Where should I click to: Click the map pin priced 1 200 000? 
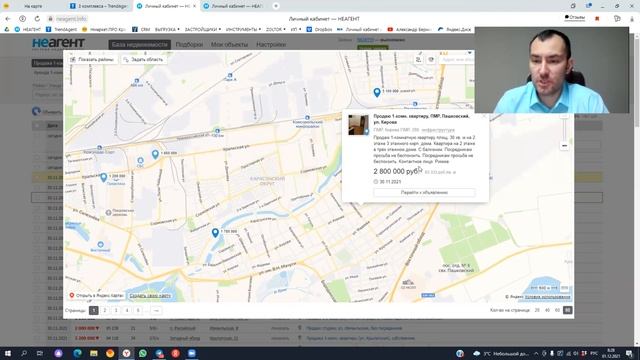[x=104, y=177]
